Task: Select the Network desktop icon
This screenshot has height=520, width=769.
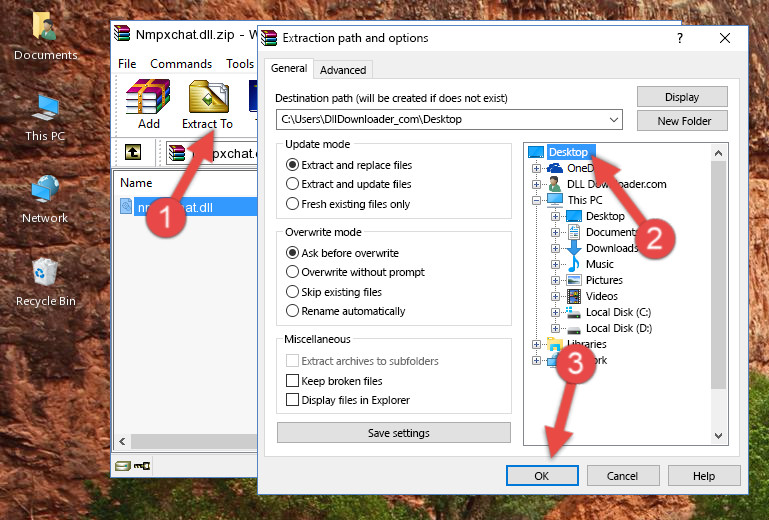Action: point(45,199)
